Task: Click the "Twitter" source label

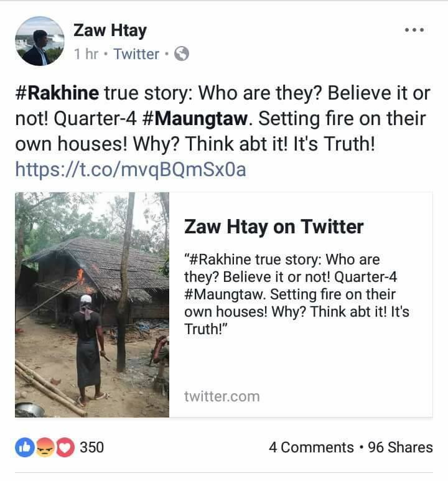Action: pos(136,54)
